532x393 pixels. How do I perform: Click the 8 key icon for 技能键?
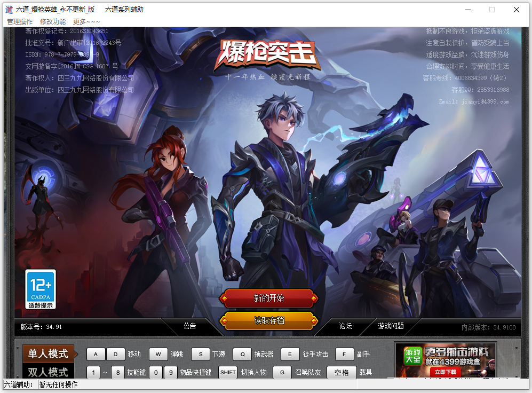pos(118,372)
